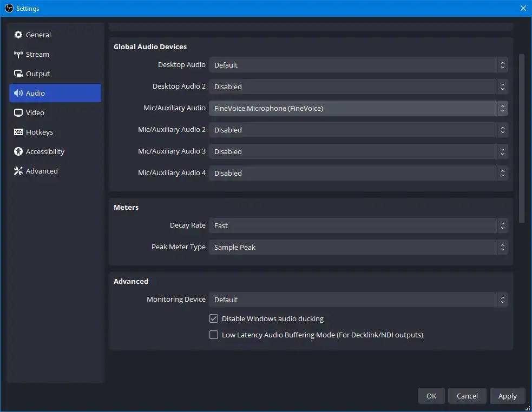The width and height of the screenshot is (532, 412).
Task: Click the Output icon in sidebar
Action: (x=19, y=74)
